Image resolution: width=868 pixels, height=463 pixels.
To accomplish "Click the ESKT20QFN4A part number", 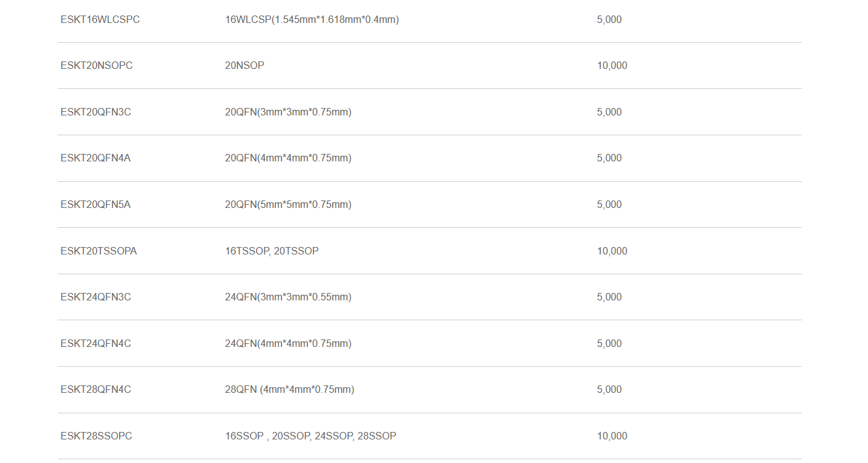I will click(95, 158).
